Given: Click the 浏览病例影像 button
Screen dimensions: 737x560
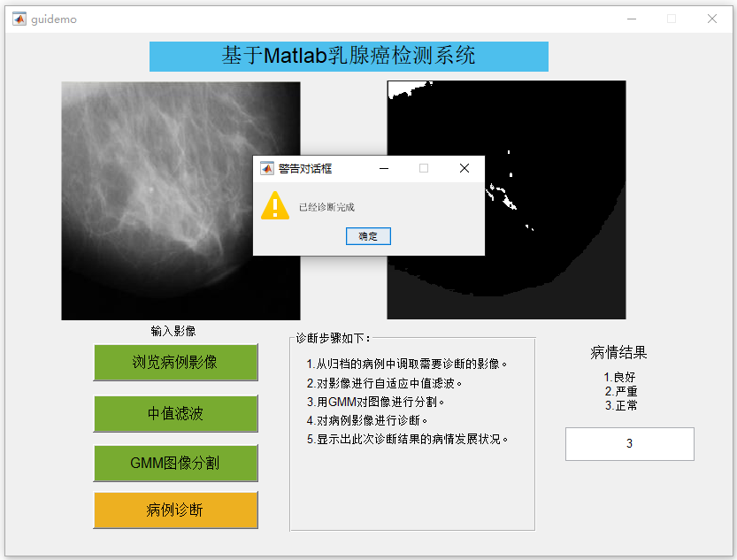Looking at the screenshot, I should (x=175, y=362).
